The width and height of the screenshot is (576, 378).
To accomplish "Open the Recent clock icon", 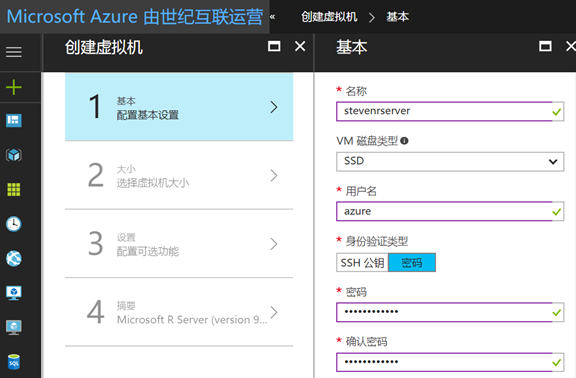I will tap(14, 224).
